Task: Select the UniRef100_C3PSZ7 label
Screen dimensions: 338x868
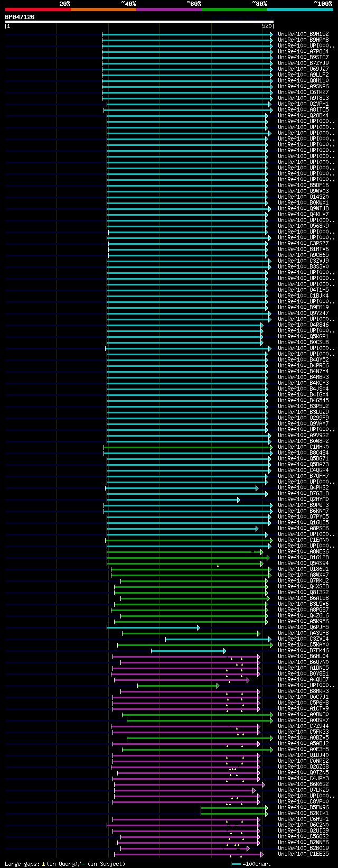Action: [x=303, y=243]
